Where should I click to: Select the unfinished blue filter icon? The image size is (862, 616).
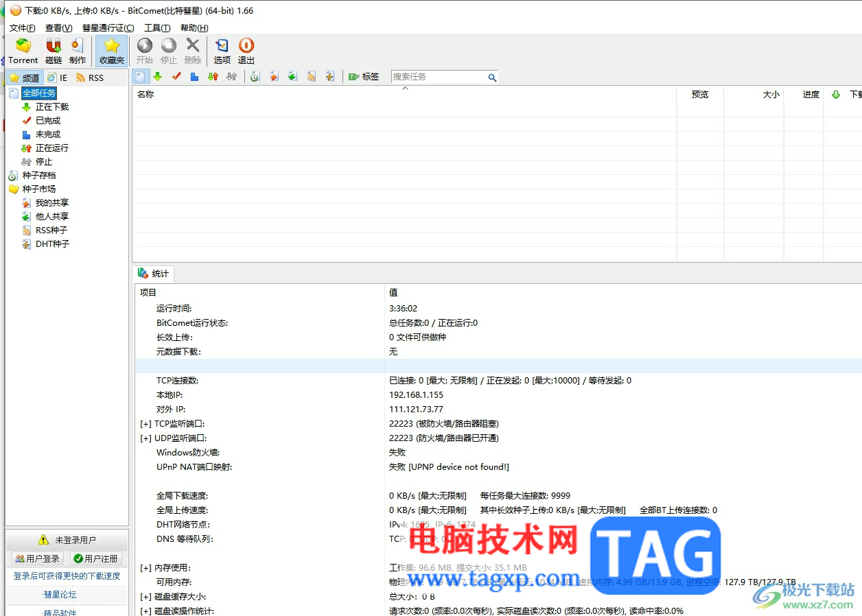click(x=195, y=77)
